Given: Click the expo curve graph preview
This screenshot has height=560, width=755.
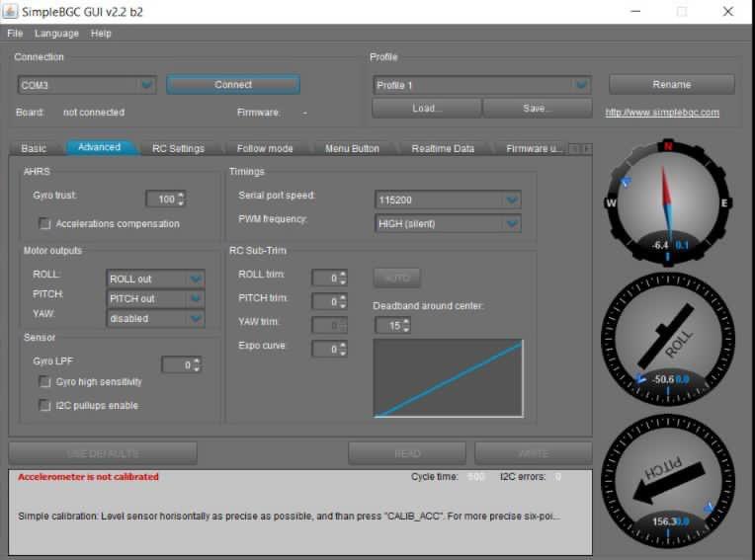Looking at the screenshot, I should coord(449,378).
